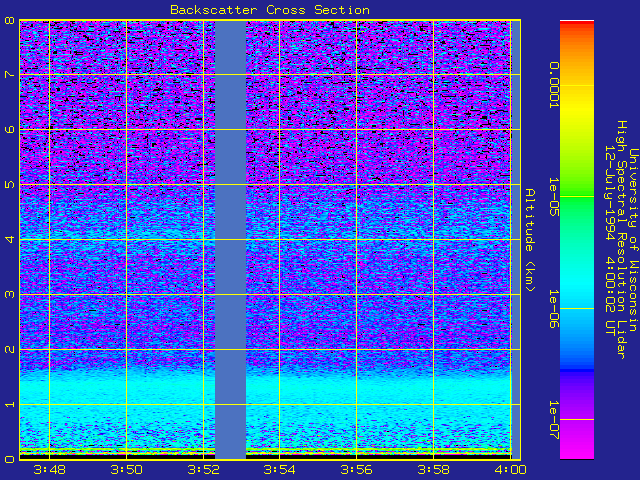
Task: Click the "0.0001" color scale label
Action: 553,85
